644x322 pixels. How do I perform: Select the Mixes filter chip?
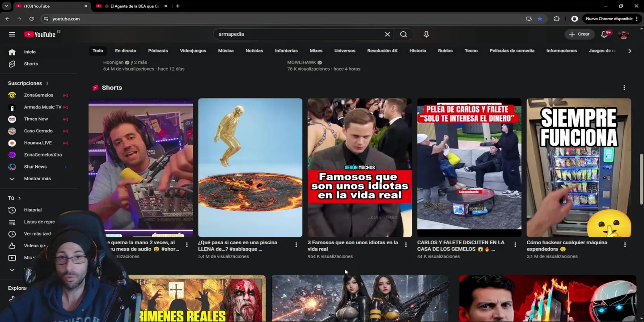pyautogui.click(x=316, y=51)
